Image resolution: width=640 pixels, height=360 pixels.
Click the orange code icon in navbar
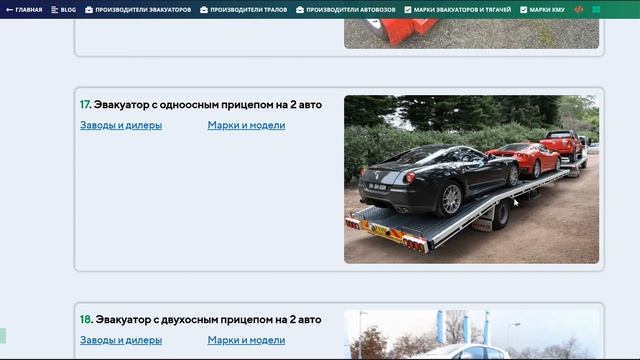[579, 9]
